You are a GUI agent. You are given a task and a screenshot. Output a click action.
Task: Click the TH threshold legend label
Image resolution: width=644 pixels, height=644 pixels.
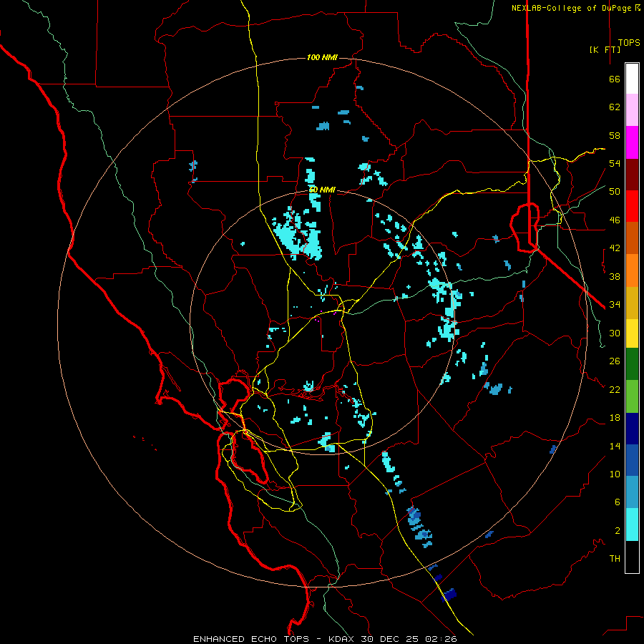click(615, 559)
